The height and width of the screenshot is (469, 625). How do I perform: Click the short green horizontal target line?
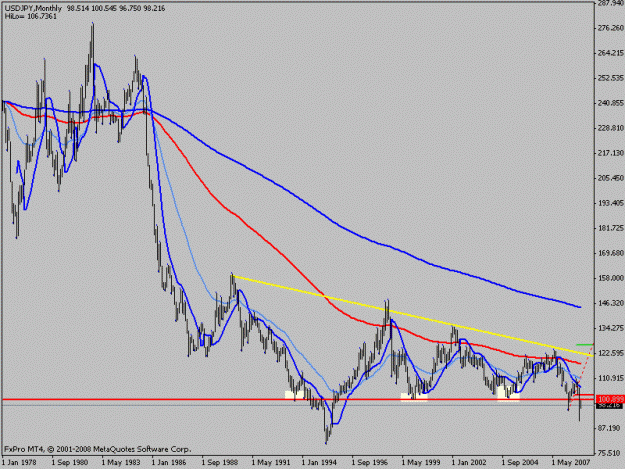[x=585, y=344]
